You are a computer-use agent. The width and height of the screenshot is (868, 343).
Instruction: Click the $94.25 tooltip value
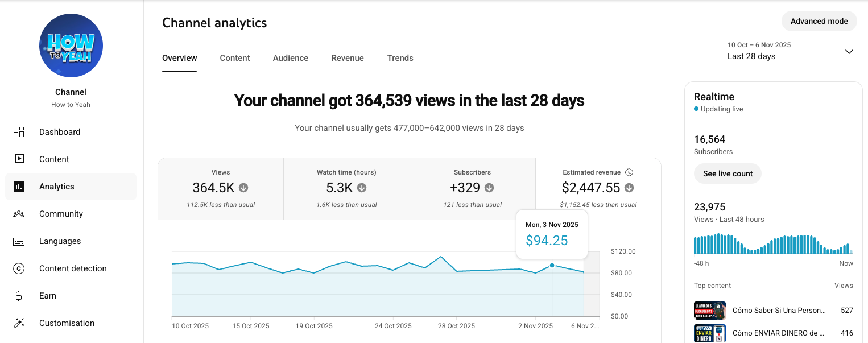point(547,241)
